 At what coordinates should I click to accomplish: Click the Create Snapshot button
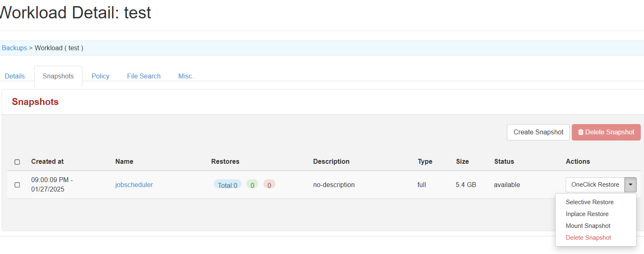[538, 132]
